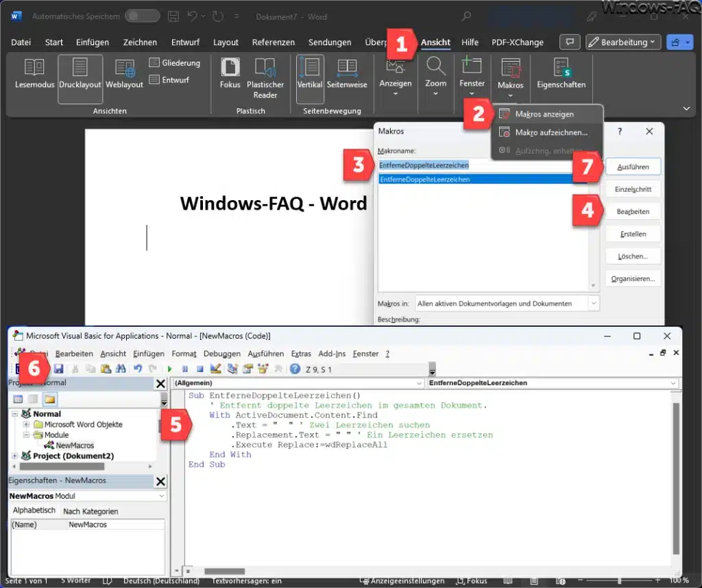
Task: Expand the Project (Dokument2) node
Action: tap(14, 456)
